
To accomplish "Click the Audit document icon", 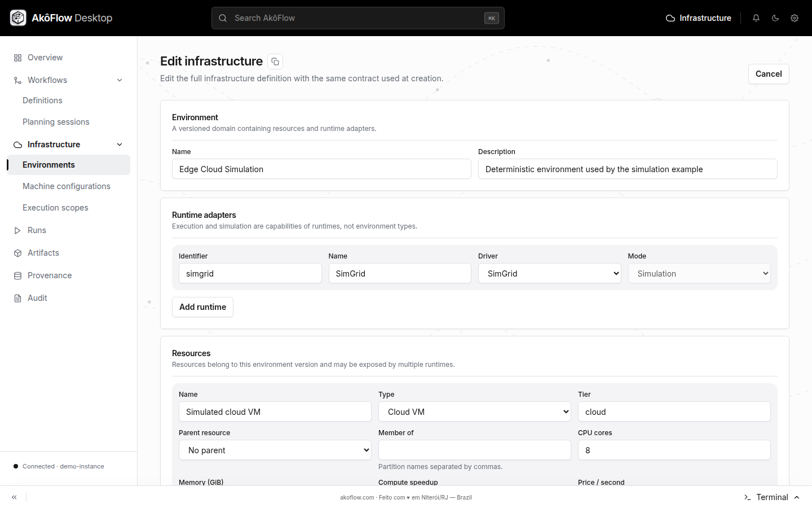I will 17,298.
